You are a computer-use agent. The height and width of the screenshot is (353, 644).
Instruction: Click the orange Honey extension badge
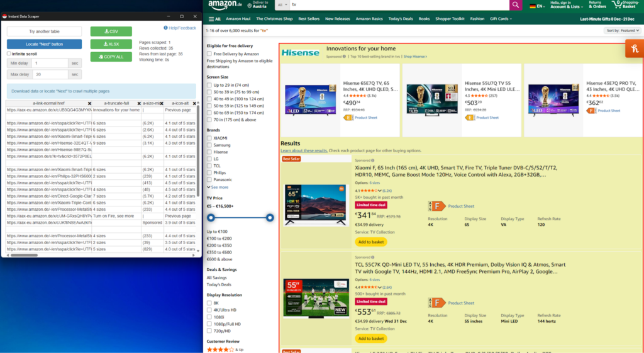pyautogui.click(x=633, y=48)
